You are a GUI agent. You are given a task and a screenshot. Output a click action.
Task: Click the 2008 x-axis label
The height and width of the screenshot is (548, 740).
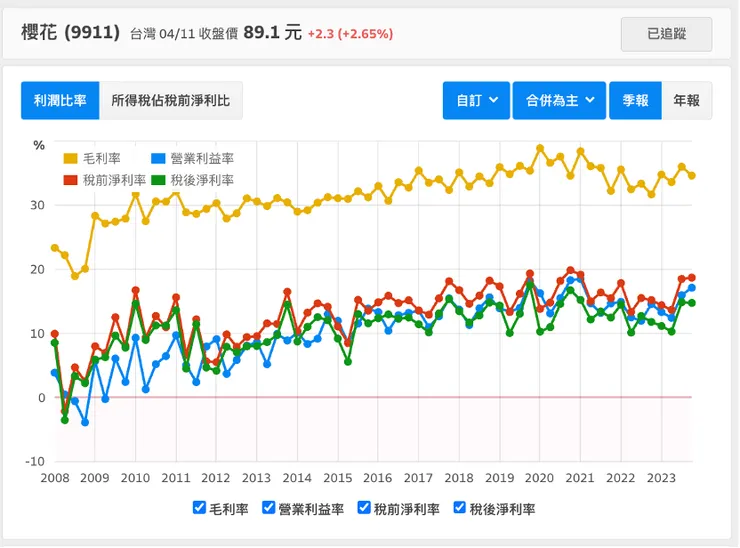pos(55,478)
